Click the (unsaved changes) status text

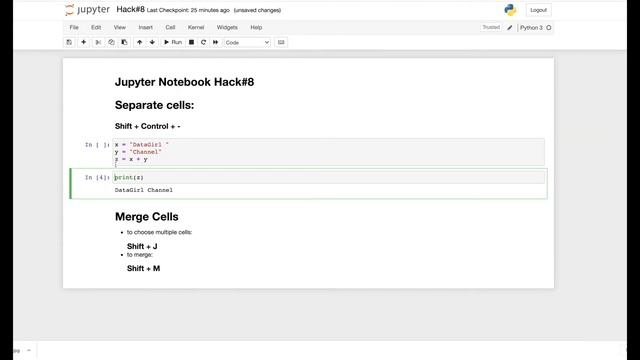[x=257, y=10]
